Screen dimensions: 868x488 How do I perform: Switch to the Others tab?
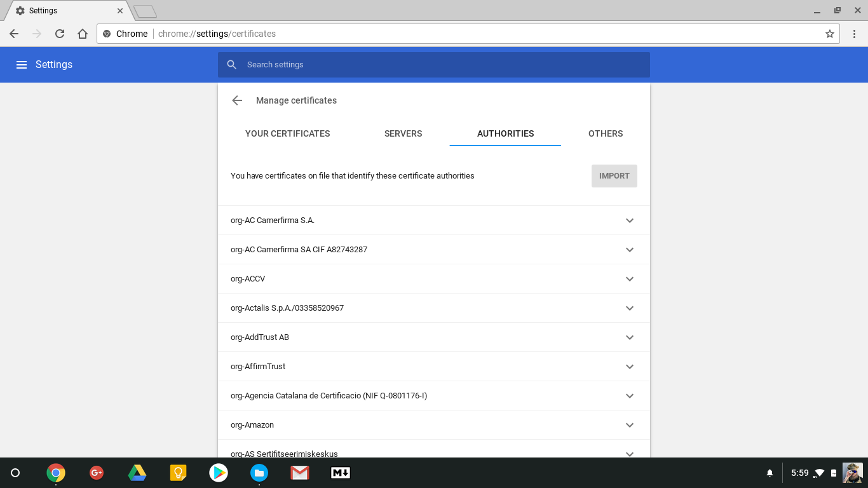(606, 133)
